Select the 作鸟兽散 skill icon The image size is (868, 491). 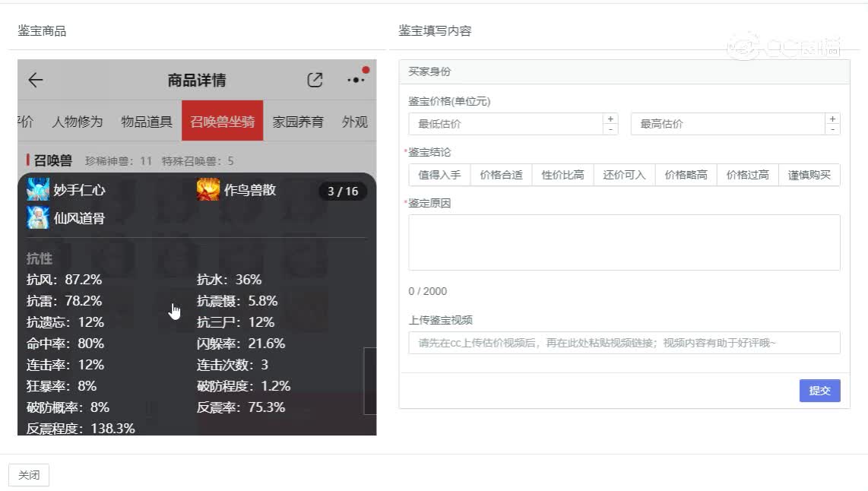[x=208, y=190]
